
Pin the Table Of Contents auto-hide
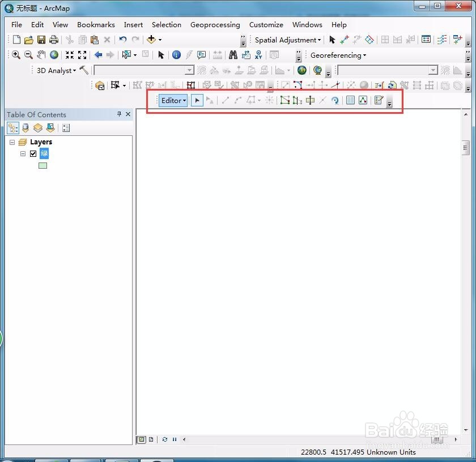(120, 114)
